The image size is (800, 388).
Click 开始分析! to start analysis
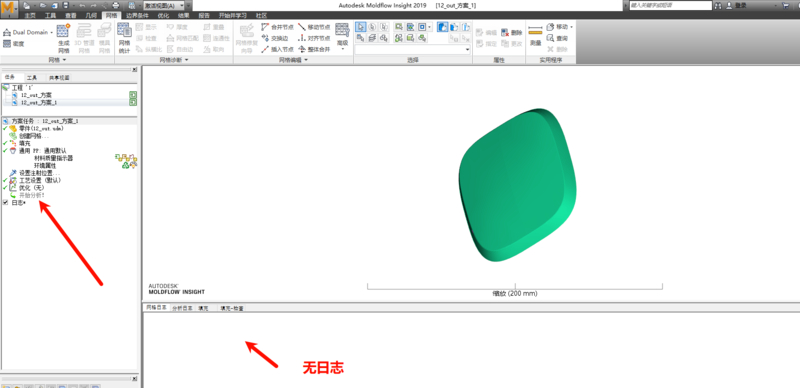[x=28, y=195]
